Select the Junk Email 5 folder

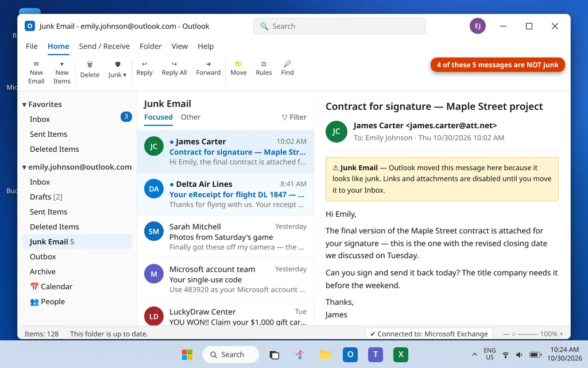[78, 241]
